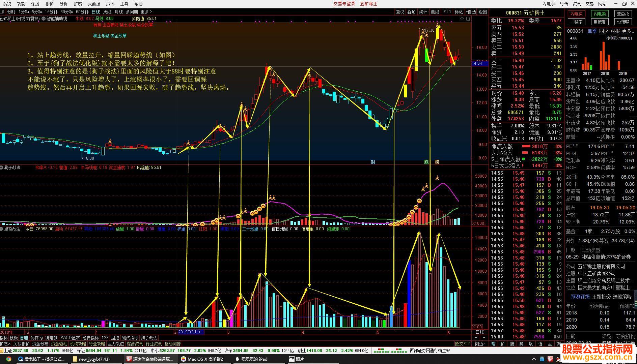Open the 系统 menu
Image resolution: width=637 pixels, height=364 pixels.
coord(7,4)
